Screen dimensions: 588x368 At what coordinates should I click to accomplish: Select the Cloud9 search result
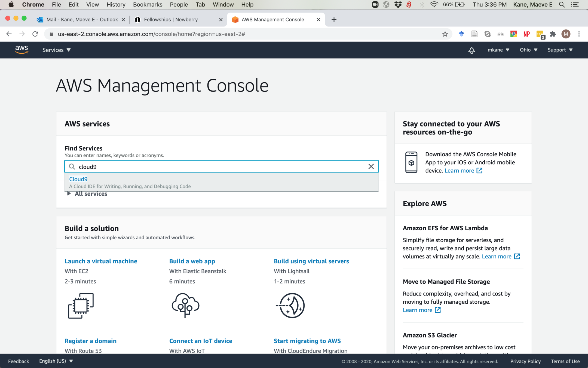click(x=78, y=179)
